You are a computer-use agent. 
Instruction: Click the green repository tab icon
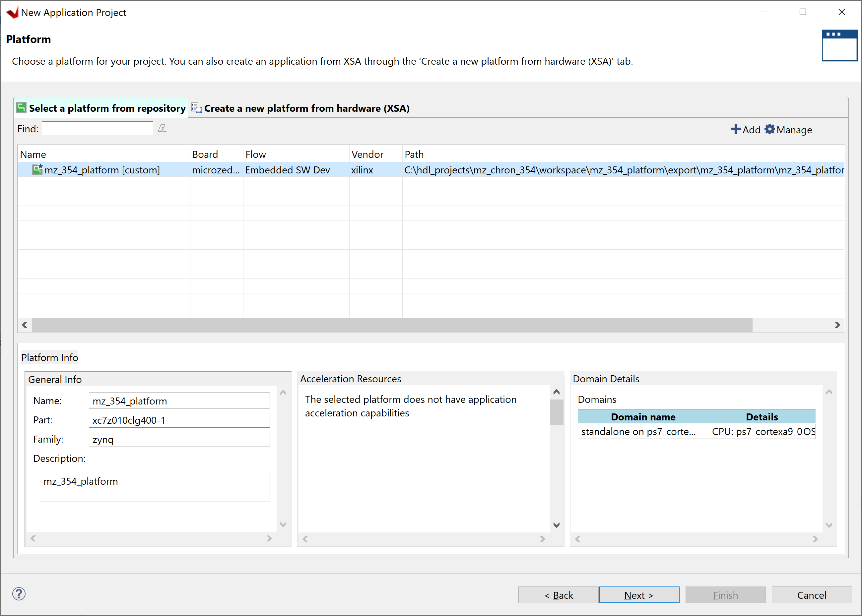click(22, 108)
